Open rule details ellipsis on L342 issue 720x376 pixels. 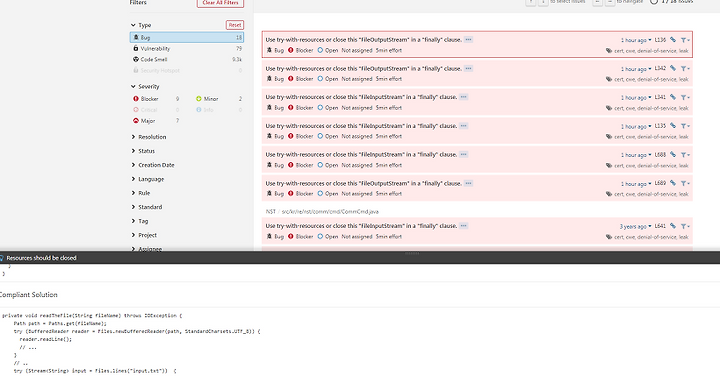(468, 68)
